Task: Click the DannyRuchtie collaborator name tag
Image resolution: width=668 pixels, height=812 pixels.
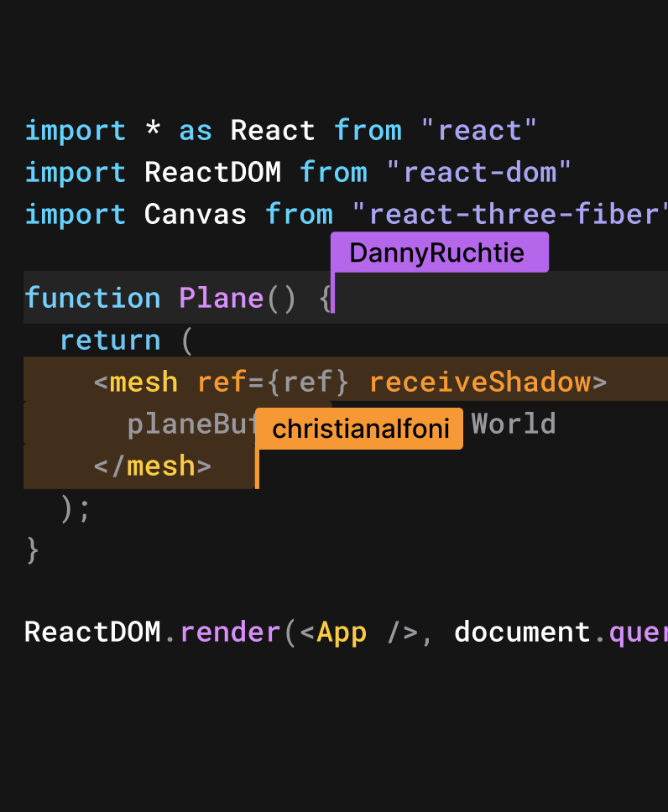Action: point(439,252)
